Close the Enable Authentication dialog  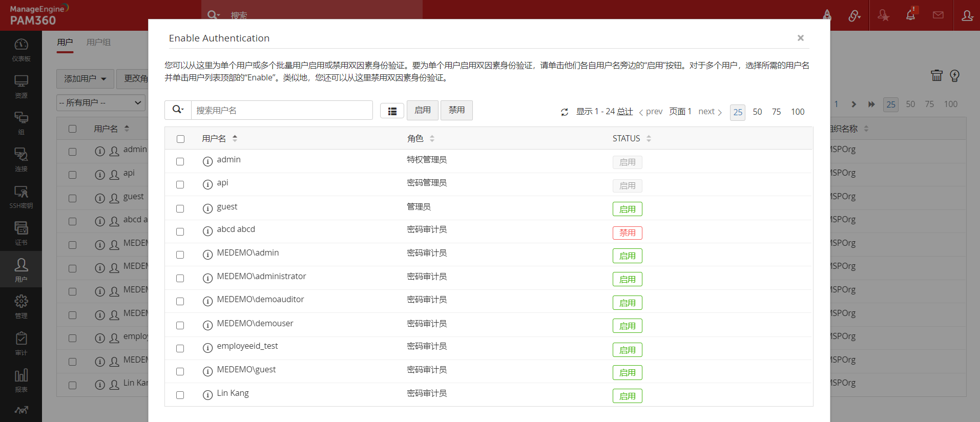[x=801, y=38]
